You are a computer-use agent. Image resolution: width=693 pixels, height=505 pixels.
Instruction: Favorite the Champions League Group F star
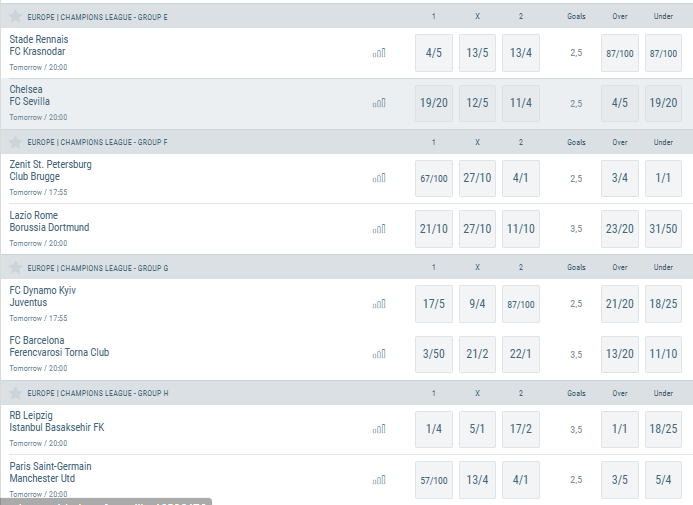(15, 142)
